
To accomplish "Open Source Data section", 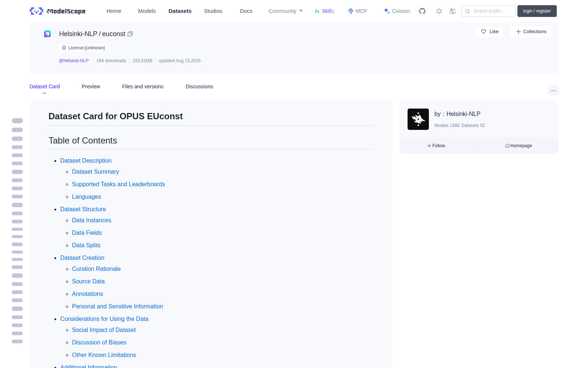I will tap(88, 282).
